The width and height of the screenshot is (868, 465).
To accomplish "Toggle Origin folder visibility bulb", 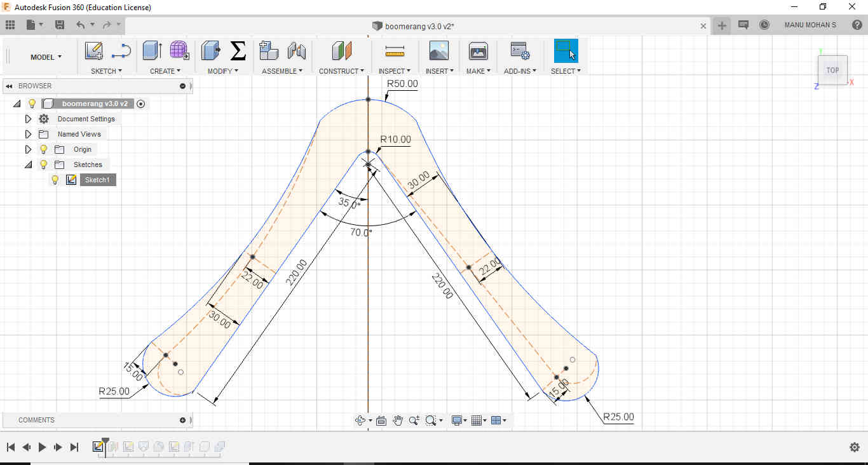I will tap(43, 149).
